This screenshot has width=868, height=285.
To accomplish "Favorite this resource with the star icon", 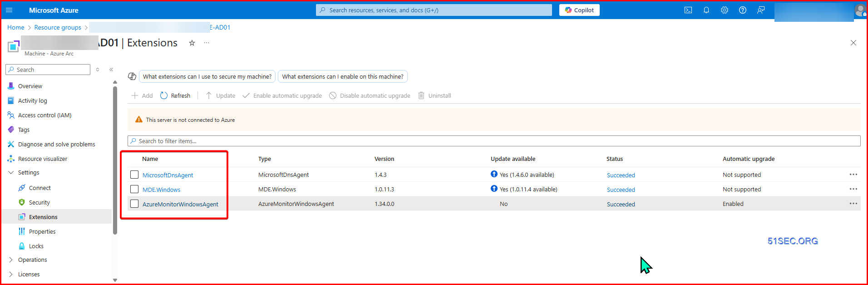I will pos(192,43).
